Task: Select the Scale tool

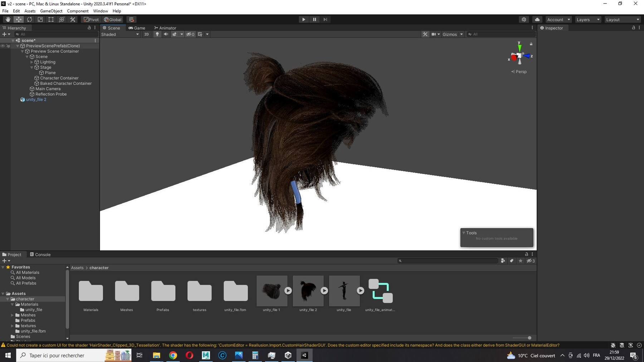Action: (40, 20)
